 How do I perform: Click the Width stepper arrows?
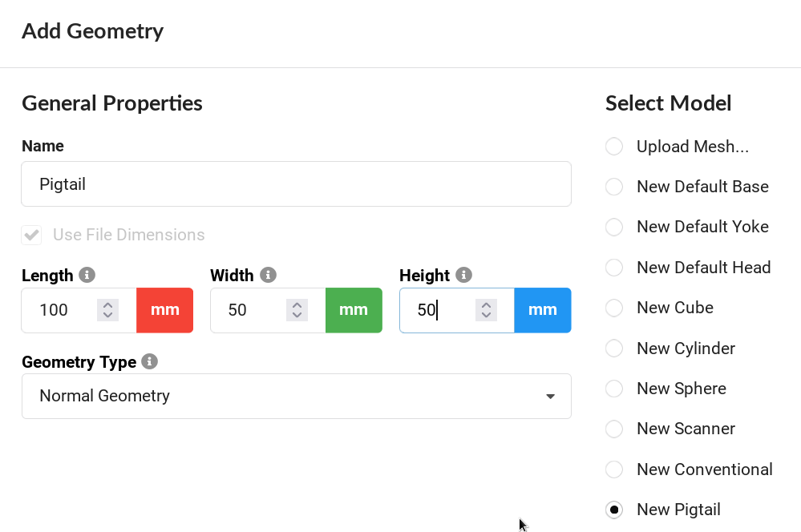(297, 310)
